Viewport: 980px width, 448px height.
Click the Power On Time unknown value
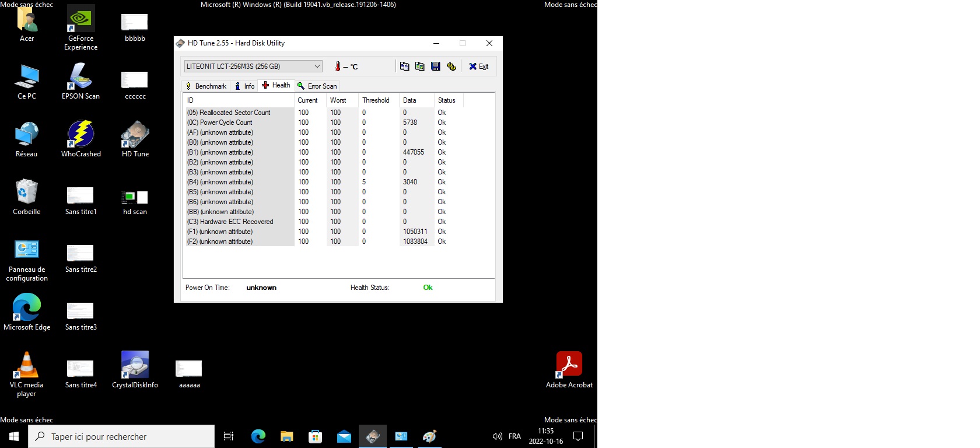[261, 288]
